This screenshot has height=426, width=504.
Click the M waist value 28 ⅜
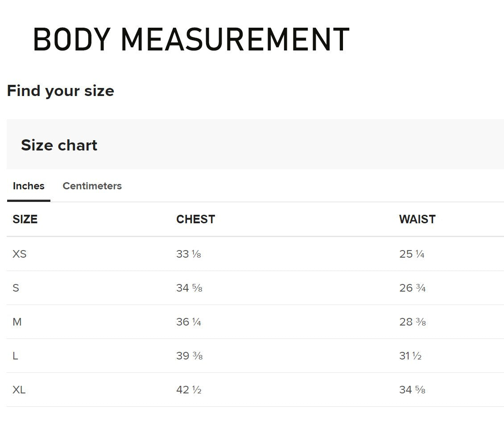pyautogui.click(x=413, y=322)
